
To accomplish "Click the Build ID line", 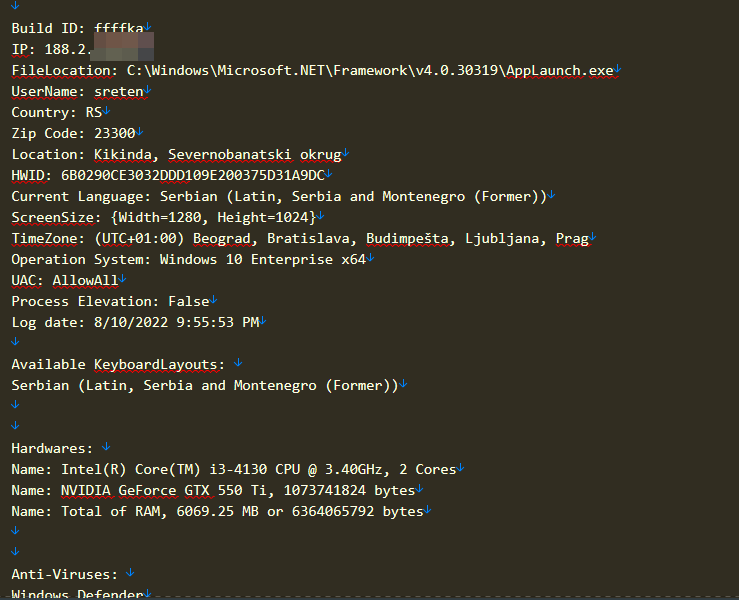I will point(77,28).
